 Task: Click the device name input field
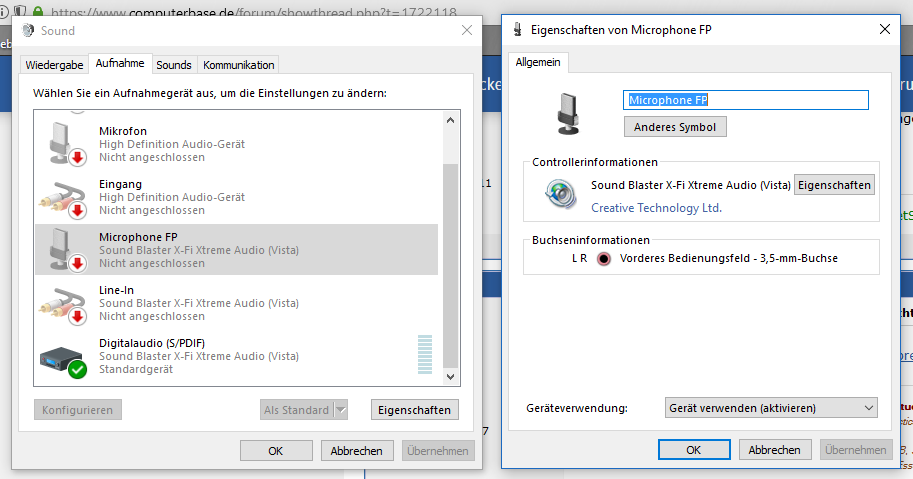(746, 100)
